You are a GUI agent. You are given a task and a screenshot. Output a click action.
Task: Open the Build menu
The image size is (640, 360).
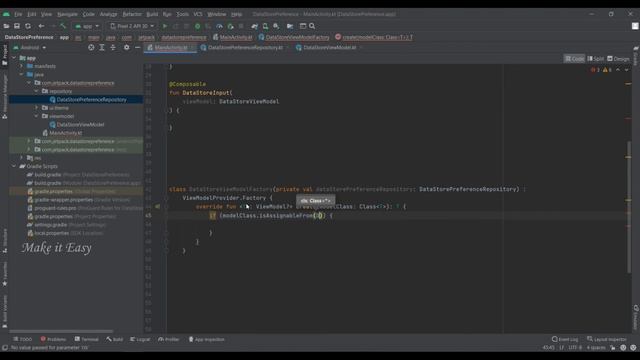pyautogui.click(x=152, y=14)
